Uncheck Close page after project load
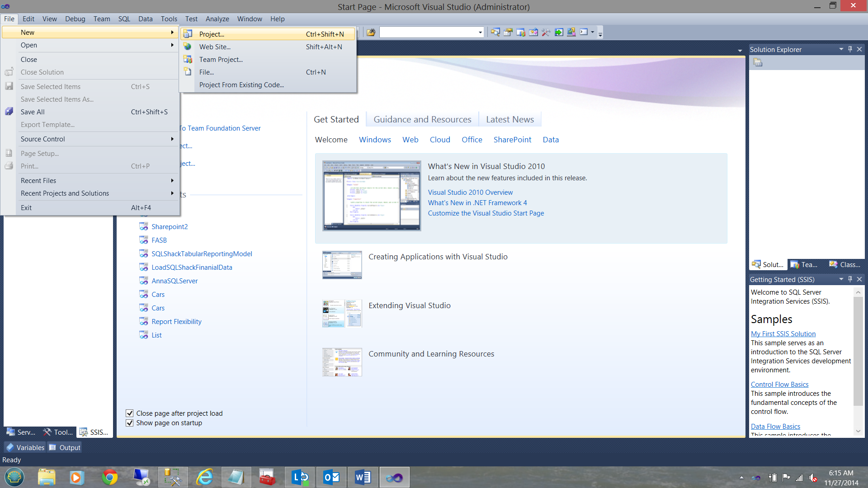868x488 pixels. click(x=130, y=413)
